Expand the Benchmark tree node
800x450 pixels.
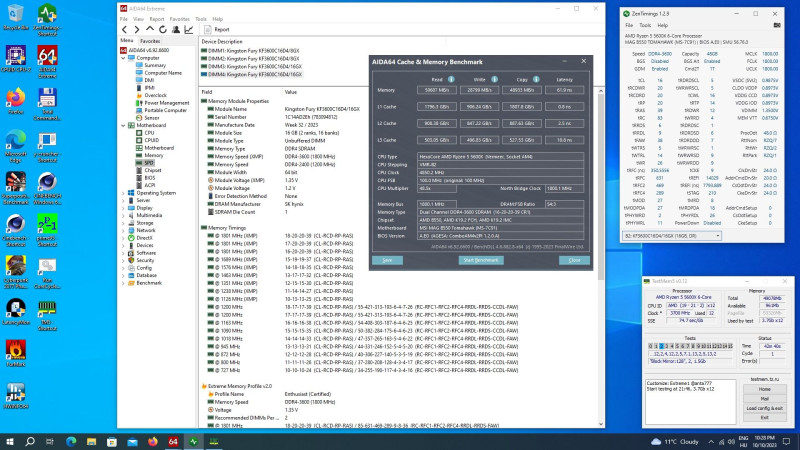(123, 283)
